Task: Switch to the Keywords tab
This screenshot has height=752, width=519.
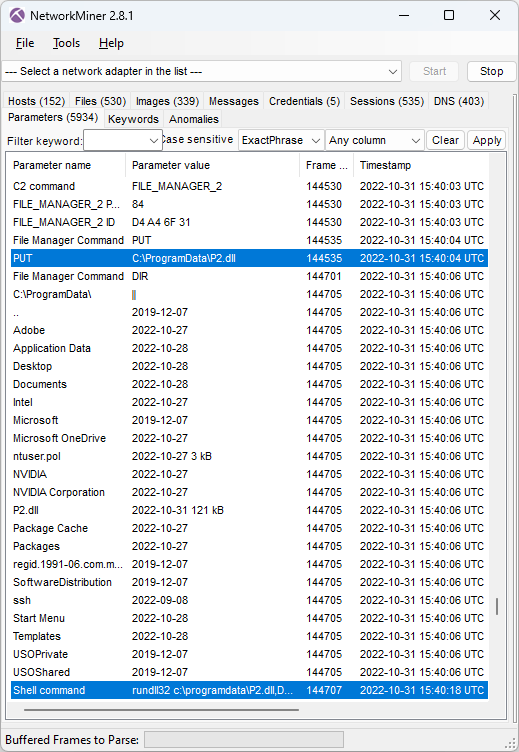Action: coord(133,119)
